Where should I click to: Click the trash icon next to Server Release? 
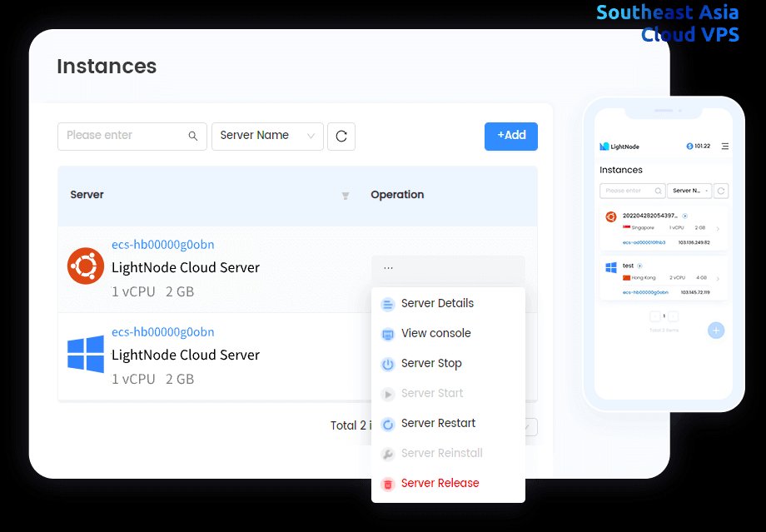click(x=387, y=483)
